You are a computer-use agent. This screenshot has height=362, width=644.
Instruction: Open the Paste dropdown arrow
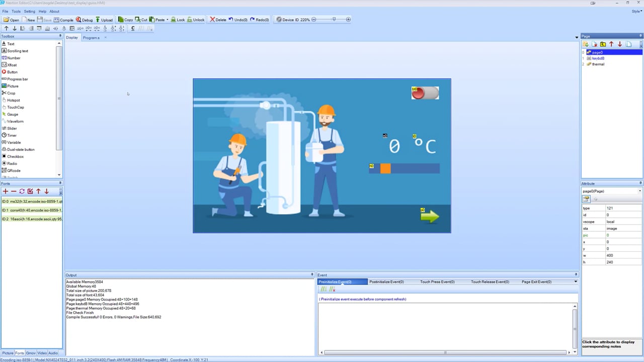(x=167, y=20)
